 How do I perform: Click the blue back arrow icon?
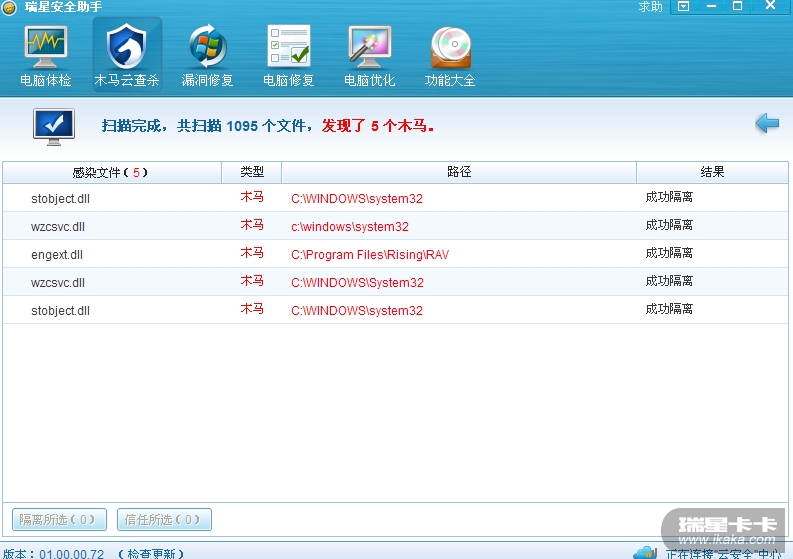(767, 123)
